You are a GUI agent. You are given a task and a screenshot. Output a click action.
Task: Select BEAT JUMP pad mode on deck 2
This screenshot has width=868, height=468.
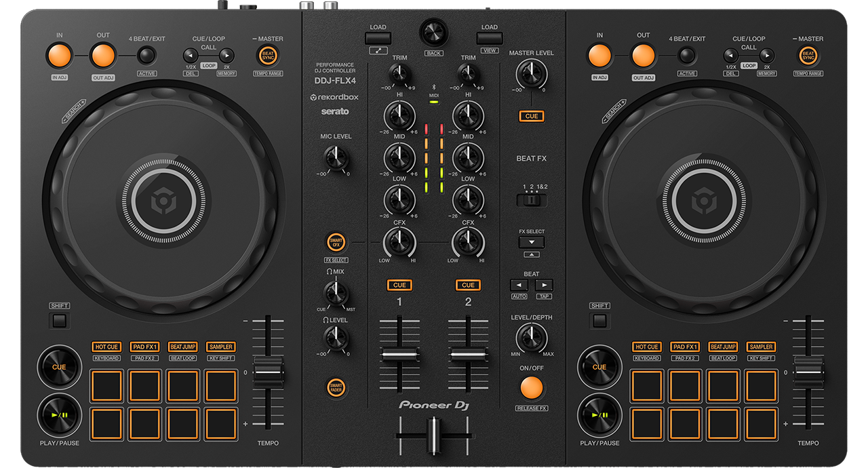tap(723, 347)
